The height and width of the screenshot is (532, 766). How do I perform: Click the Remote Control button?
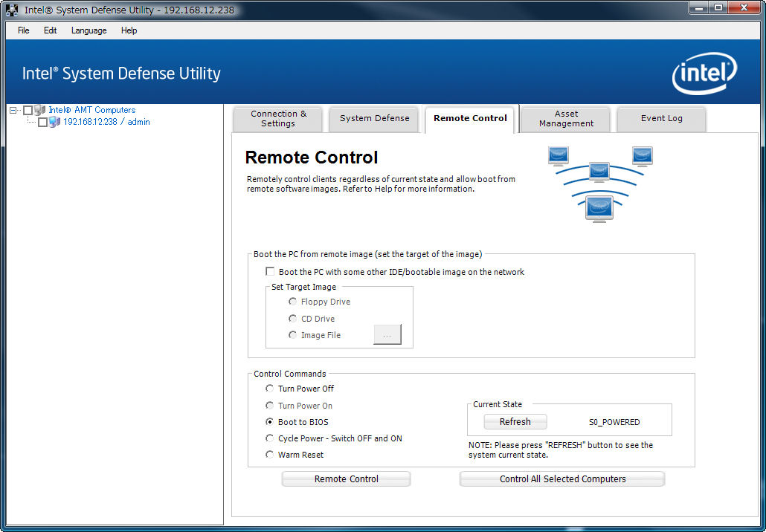coord(347,479)
